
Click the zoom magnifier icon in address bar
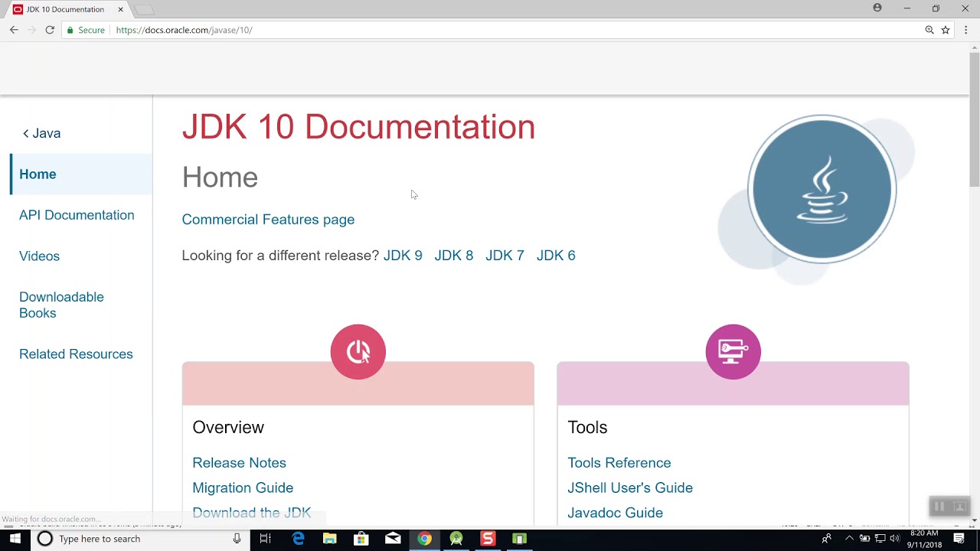click(929, 30)
